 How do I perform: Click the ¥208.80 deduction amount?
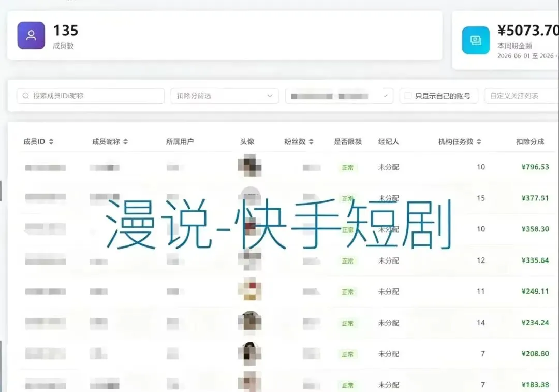click(x=535, y=354)
